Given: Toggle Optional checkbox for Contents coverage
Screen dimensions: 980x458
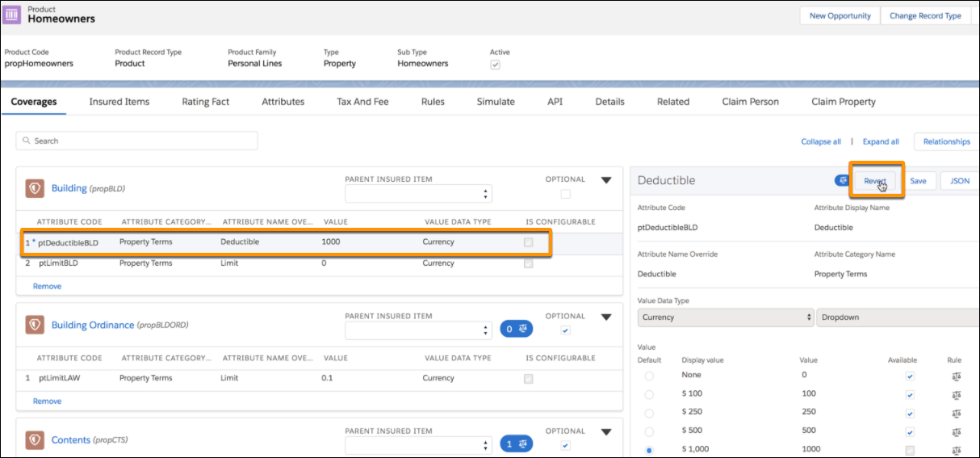Looking at the screenshot, I should point(565,445).
